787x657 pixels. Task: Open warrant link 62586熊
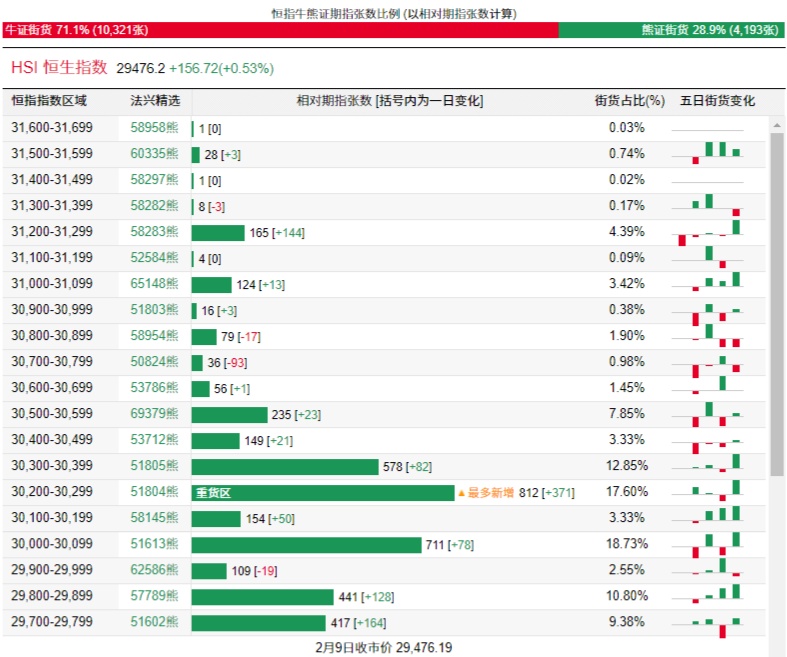pyautogui.click(x=154, y=570)
